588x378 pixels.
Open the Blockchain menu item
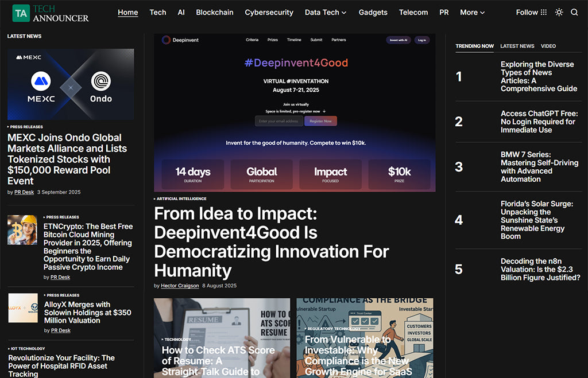(x=214, y=13)
